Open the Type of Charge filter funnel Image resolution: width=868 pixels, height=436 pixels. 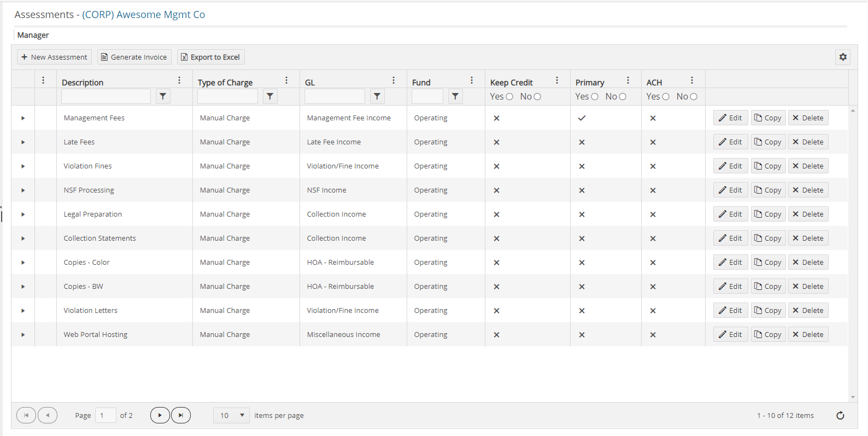click(x=270, y=96)
